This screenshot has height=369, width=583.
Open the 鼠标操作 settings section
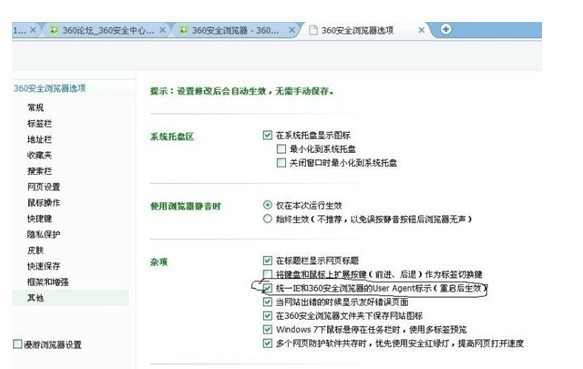[44, 203]
